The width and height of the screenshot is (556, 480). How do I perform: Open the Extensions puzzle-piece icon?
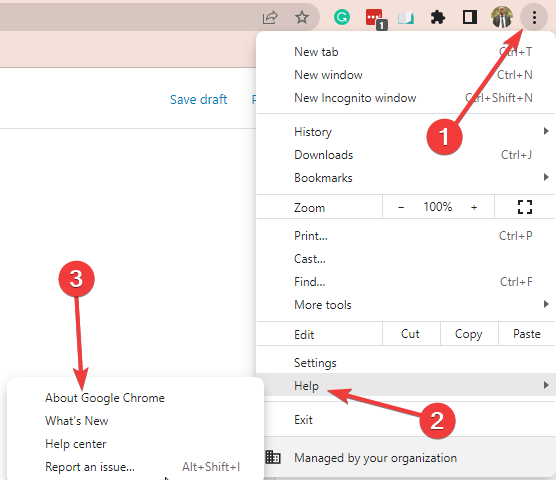click(438, 17)
